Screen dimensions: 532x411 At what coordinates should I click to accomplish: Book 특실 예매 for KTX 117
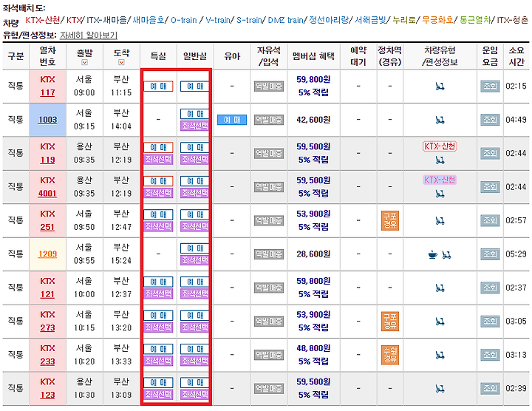pyautogui.click(x=158, y=86)
